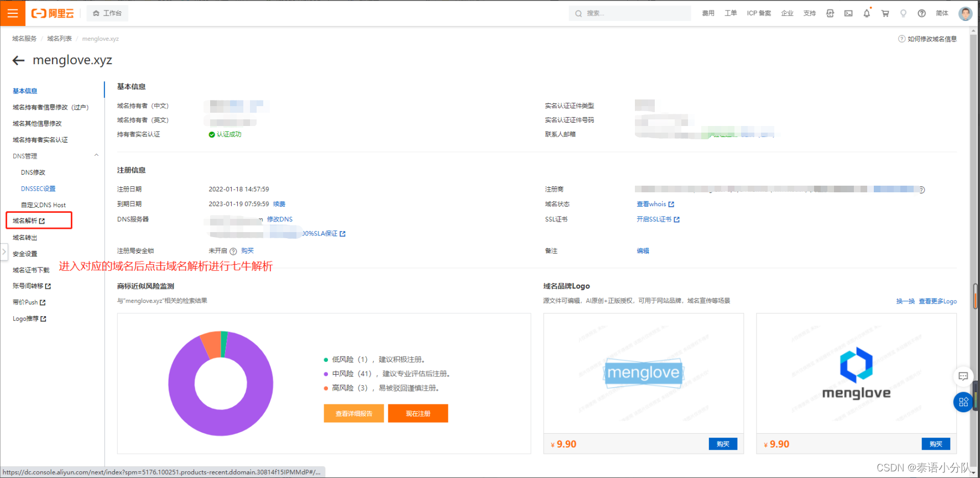
Task: Go to 域名服务 breadcrumb
Action: click(24, 39)
